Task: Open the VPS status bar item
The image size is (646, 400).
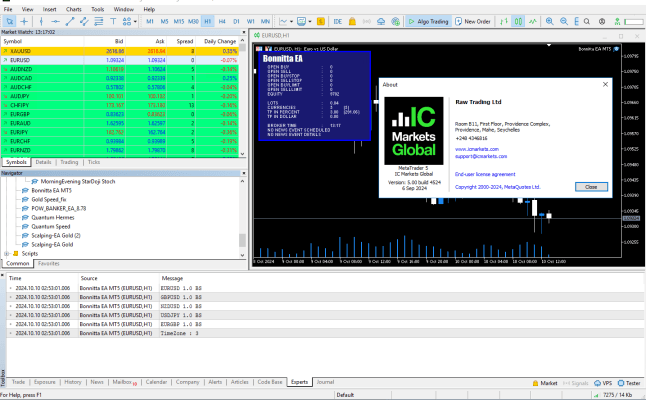Action: click(602, 382)
